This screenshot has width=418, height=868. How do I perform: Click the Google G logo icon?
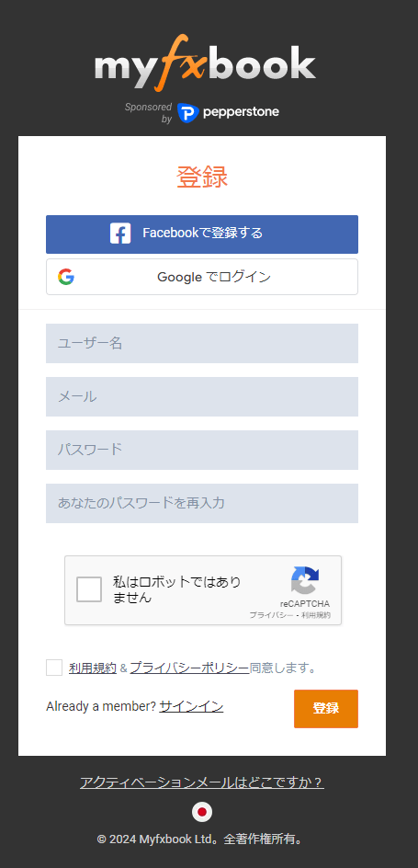pyautogui.click(x=66, y=277)
